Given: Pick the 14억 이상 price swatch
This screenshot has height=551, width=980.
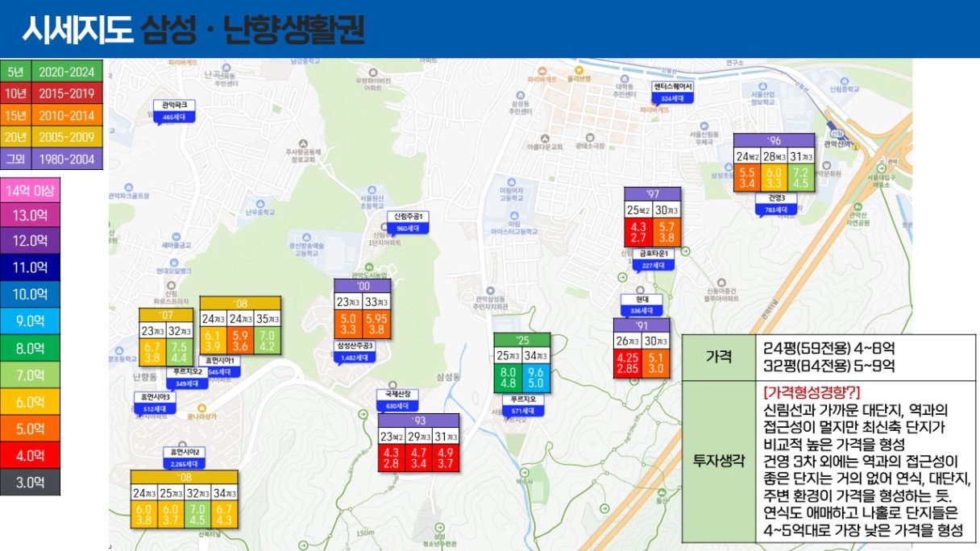Looking at the screenshot, I should 31,192.
